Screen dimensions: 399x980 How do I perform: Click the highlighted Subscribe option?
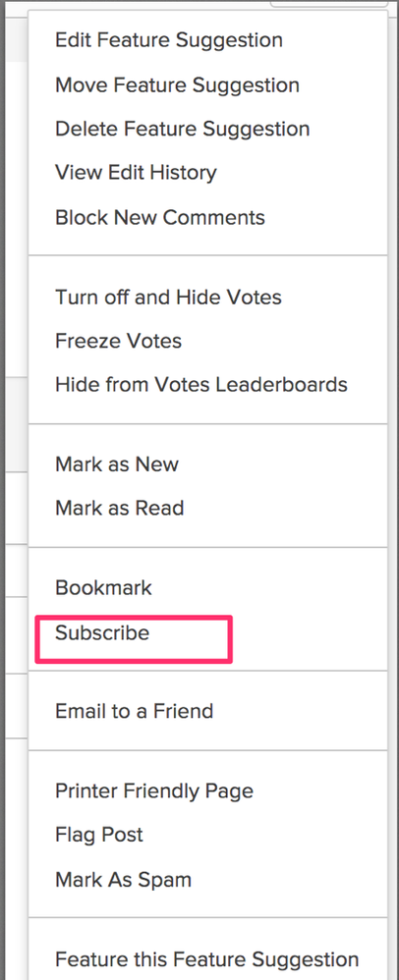tap(102, 633)
